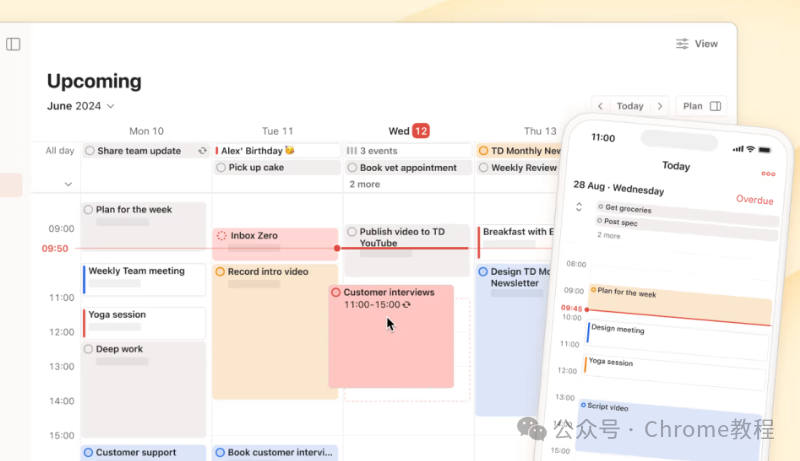Collapse the All day section chevron
Viewport: 800px width, 461px height.
(x=68, y=184)
